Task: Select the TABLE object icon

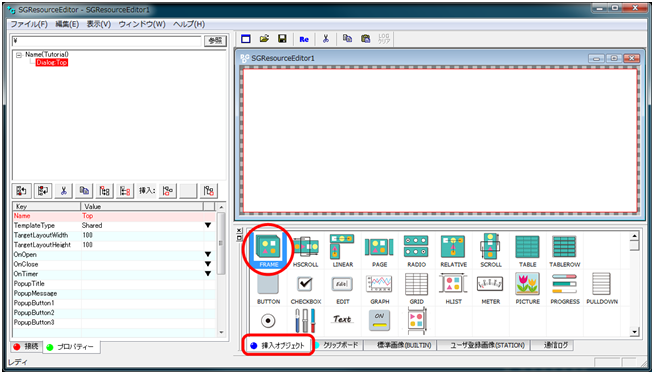Action: pos(527,250)
